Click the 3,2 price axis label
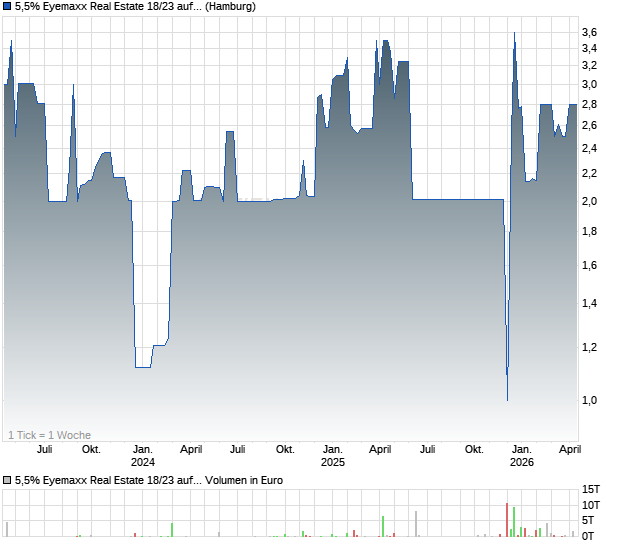This screenshot has width=620, height=546. (589, 66)
